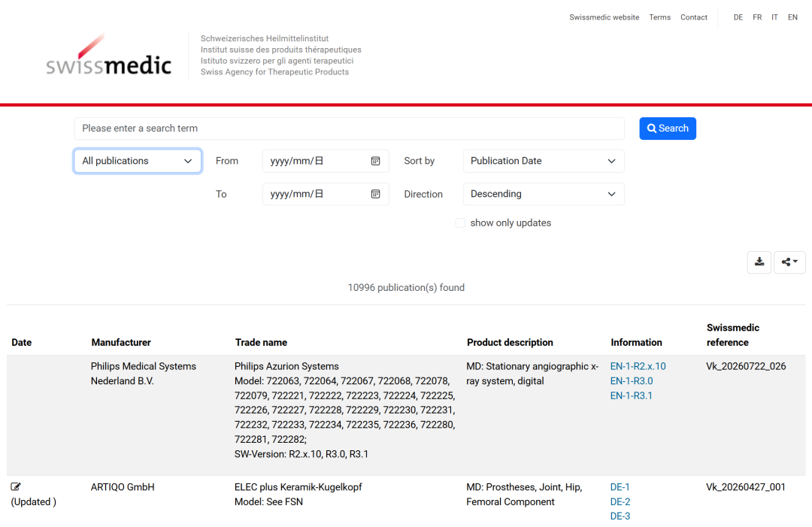Switch language to FR
Image resolution: width=812 pixels, height=527 pixels.
pyautogui.click(x=757, y=17)
